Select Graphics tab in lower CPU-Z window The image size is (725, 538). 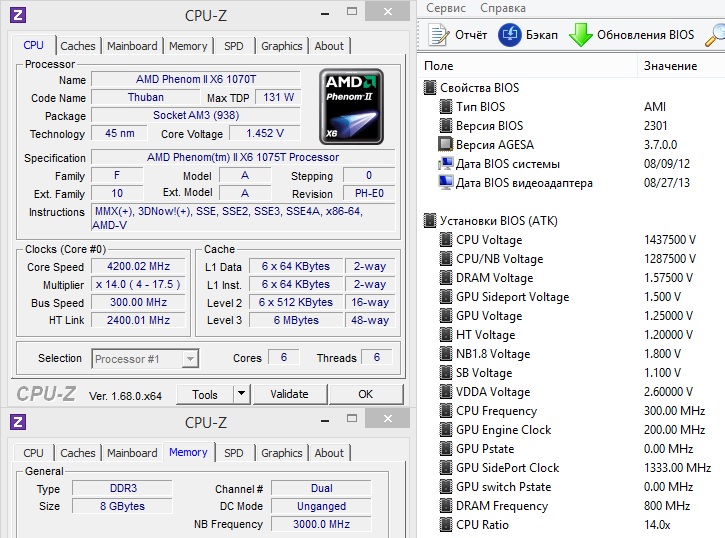click(282, 453)
